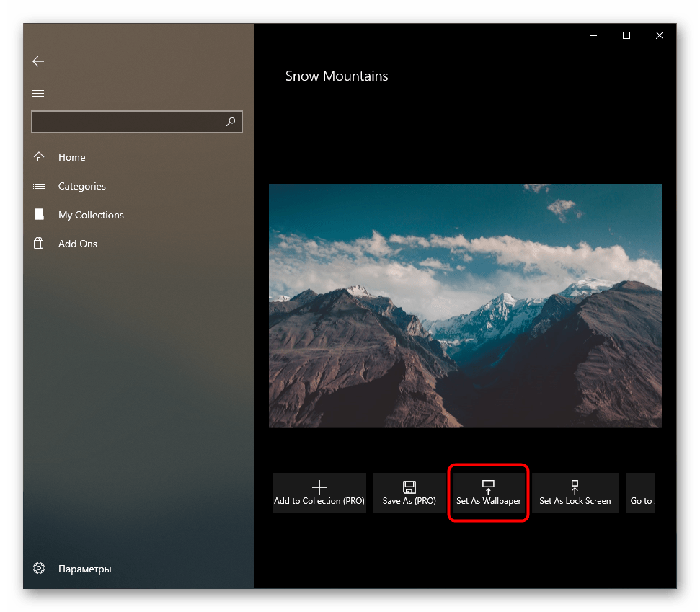The height and width of the screenshot is (612, 700).
Task: Select My Collections label
Action: click(x=91, y=215)
